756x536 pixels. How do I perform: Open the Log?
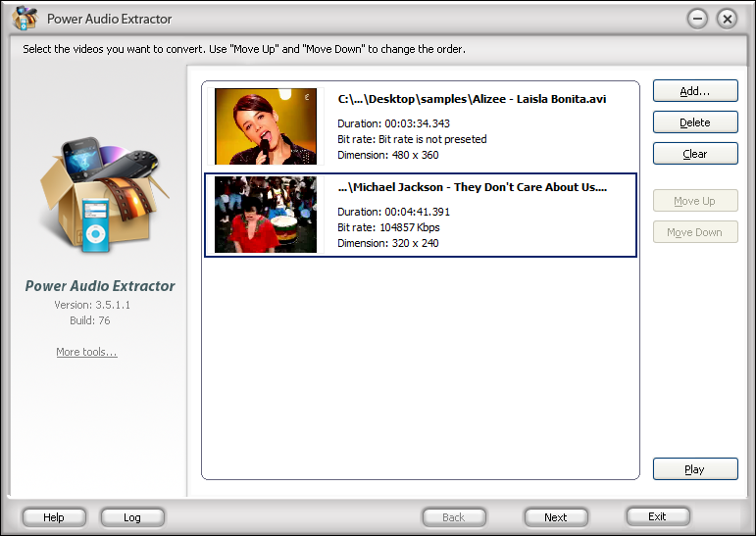pyautogui.click(x=132, y=517)
